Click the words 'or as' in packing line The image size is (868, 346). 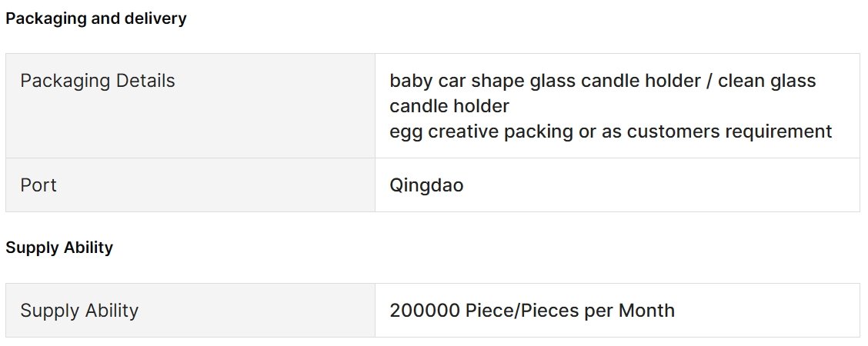[x=600, y=131]
